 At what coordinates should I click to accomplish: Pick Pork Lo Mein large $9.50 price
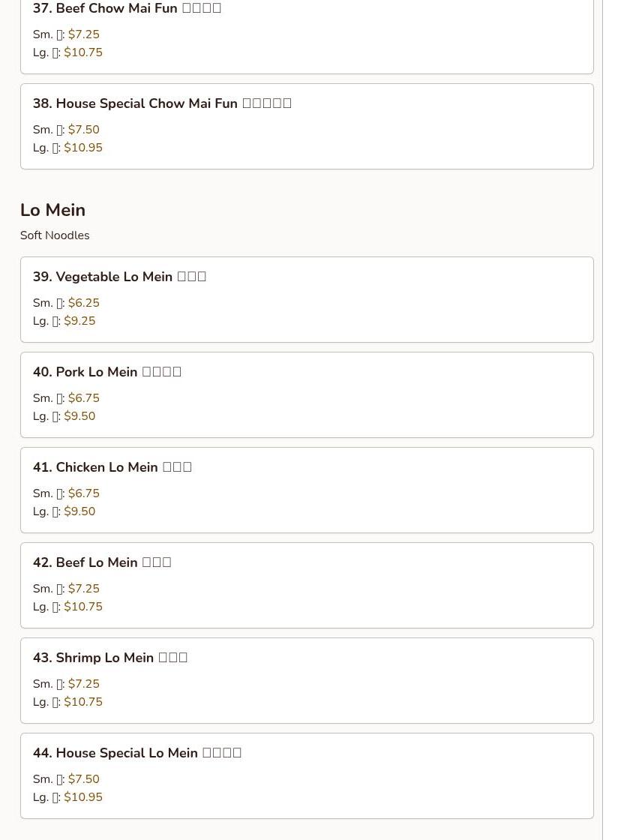pyautogui.click(x=79, y=416)
